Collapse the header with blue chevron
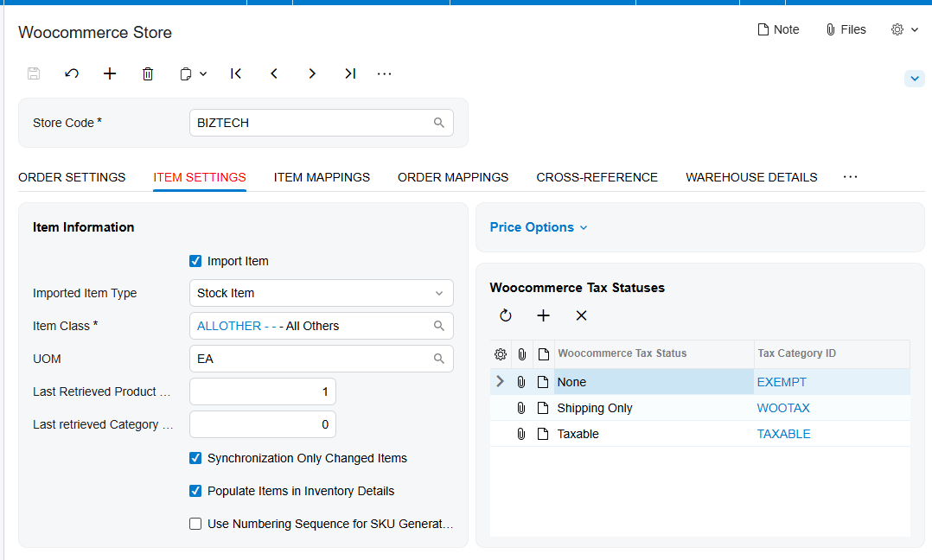932x560 pixels. [915, 79]
